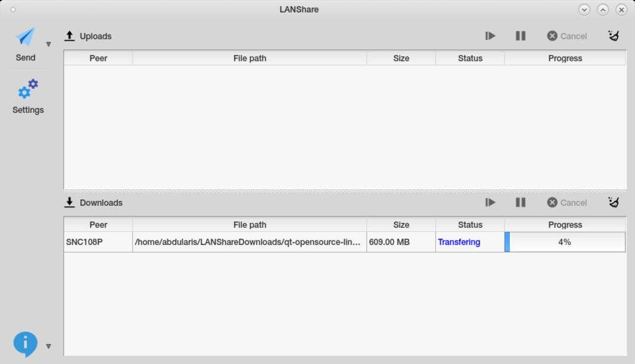Clear completed downloads with broom icon
The height and width of the screenshot is (364, 635).
[614, 202]
